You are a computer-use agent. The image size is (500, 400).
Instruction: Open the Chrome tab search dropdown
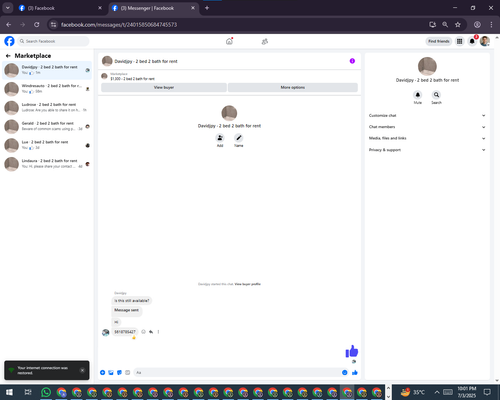8,8
